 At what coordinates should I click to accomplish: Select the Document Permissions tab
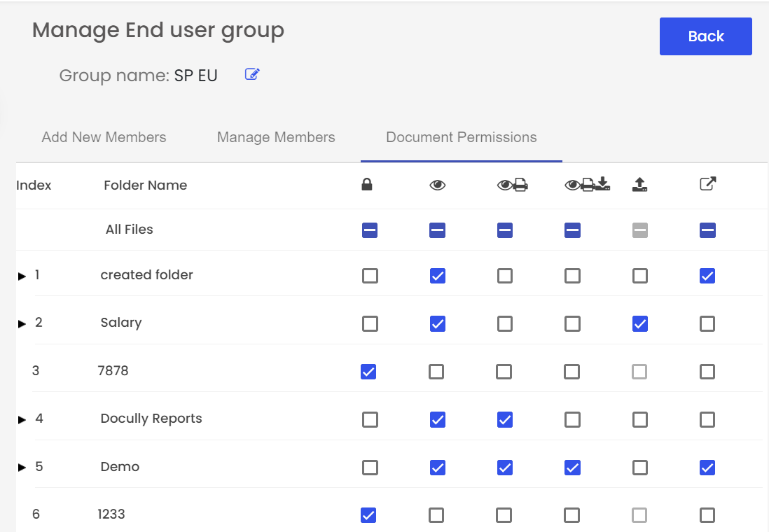point(462,137)
